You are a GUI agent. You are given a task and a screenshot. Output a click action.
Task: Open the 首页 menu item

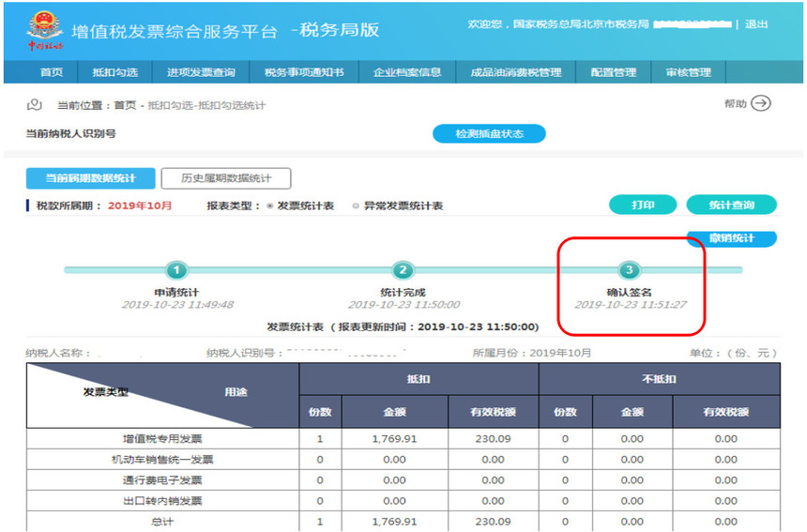[52, 72]
